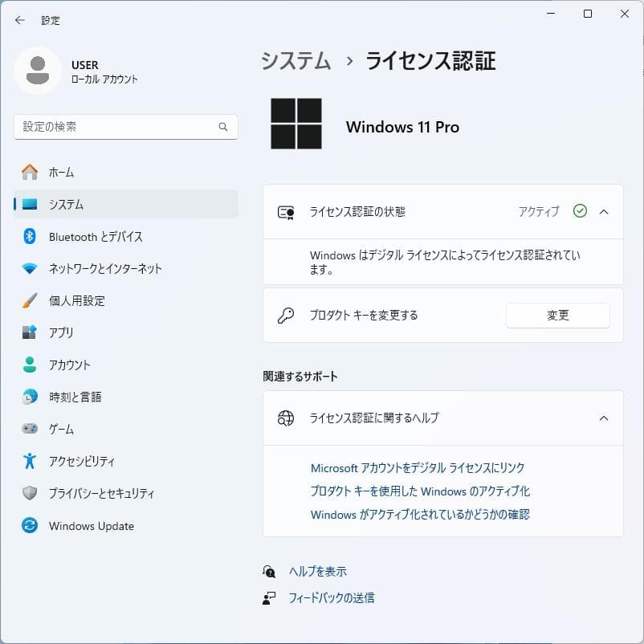Open Windows Update from the sidebar icon
The width and height of the screenshot is (644, 644).
coord(30,526)
